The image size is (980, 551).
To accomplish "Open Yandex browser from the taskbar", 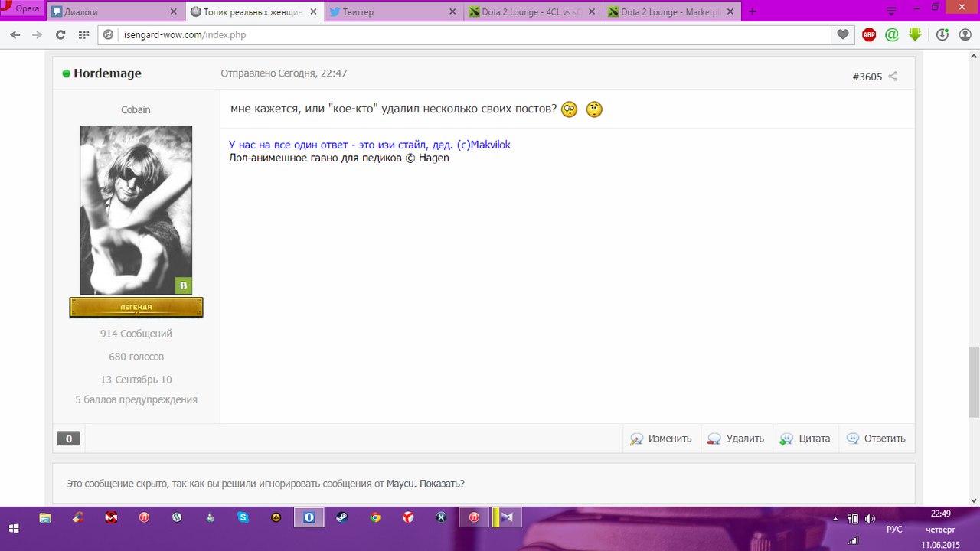I will (408, 518).
